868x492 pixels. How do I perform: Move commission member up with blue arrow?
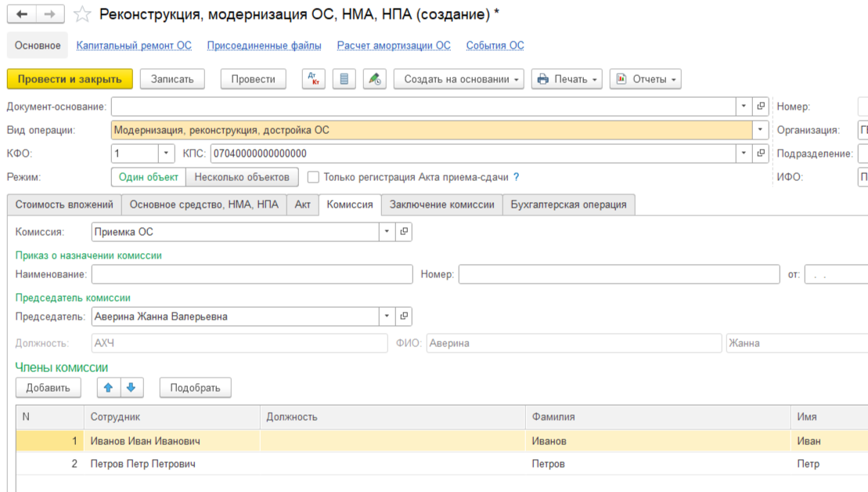pos(109,388)
